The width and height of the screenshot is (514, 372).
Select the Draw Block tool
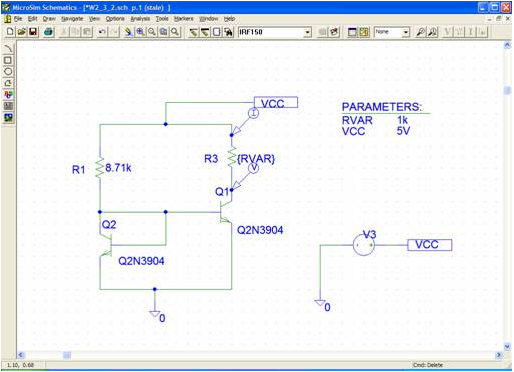[216, 32]
